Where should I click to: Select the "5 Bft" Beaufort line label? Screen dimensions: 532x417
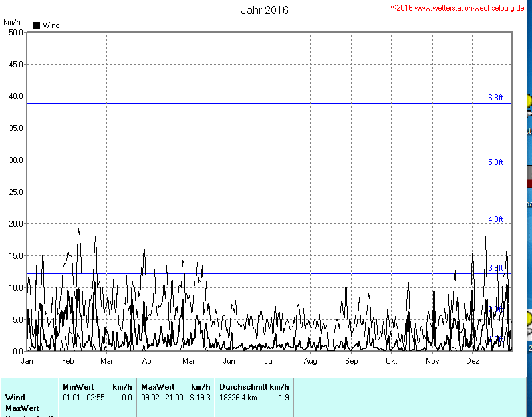pyautogui.click(x=495, y=162)
